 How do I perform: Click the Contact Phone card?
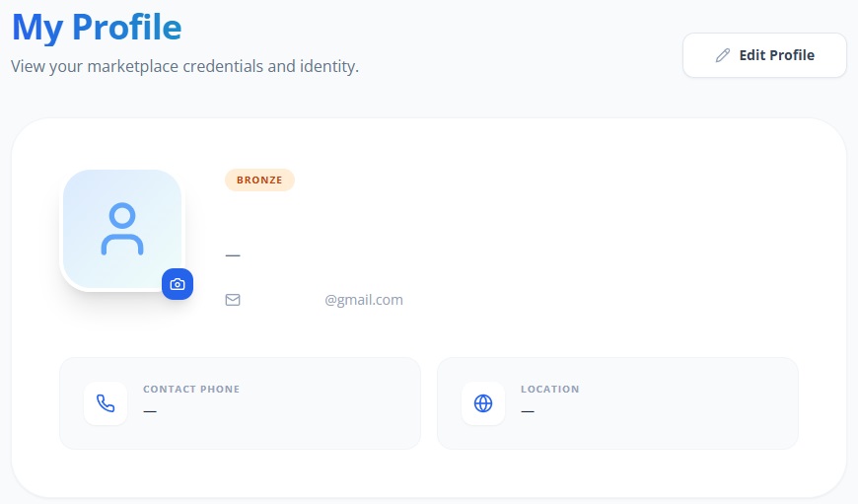pos(241,403)
